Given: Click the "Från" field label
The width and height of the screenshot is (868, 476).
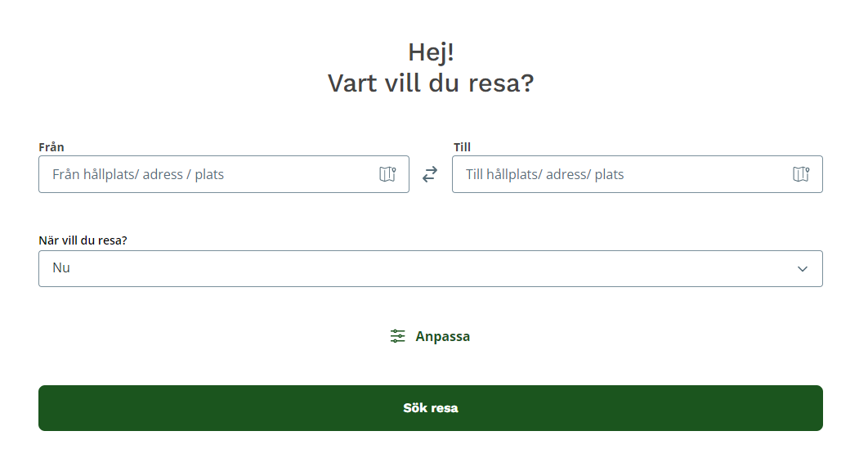Looking at the screenshot, I should tap(51, 147).
